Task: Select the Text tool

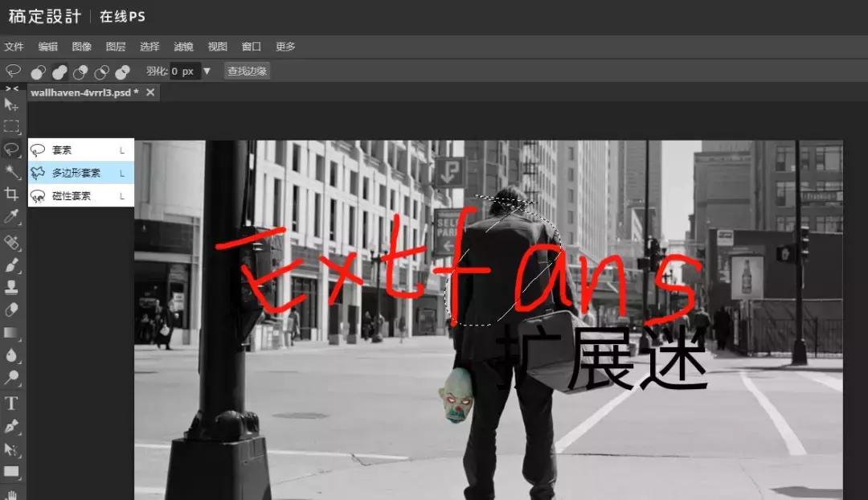Action: point(11,404)
